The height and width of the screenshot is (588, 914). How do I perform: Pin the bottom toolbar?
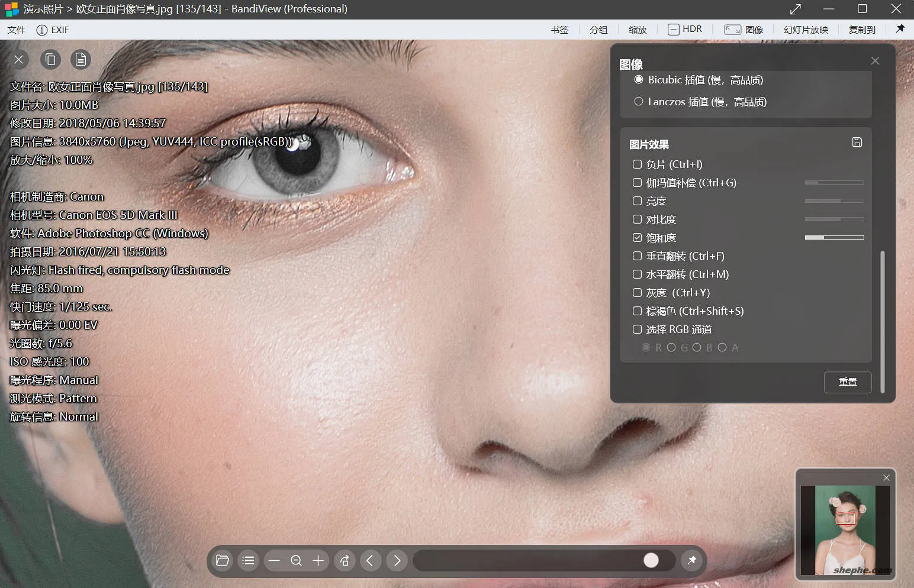pos(691,560)
